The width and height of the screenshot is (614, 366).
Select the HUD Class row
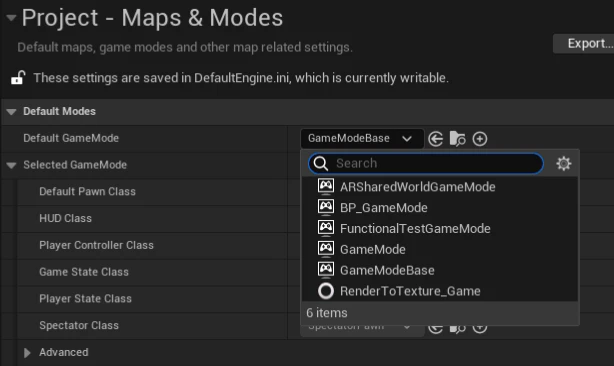pos(152,218)
